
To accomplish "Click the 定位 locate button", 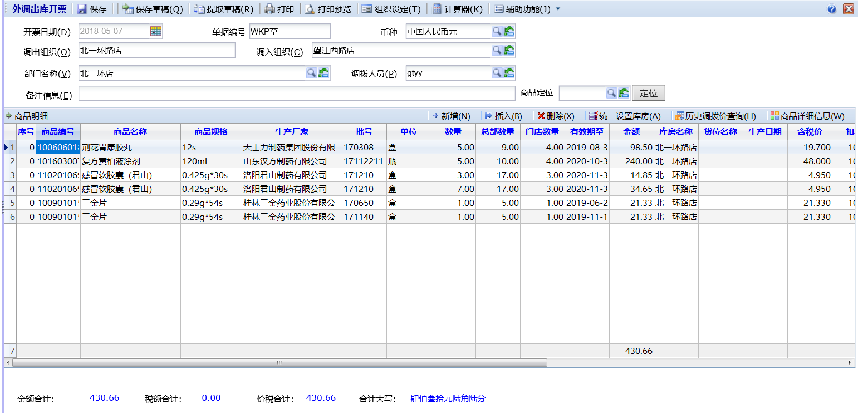I will click(649, 93).
